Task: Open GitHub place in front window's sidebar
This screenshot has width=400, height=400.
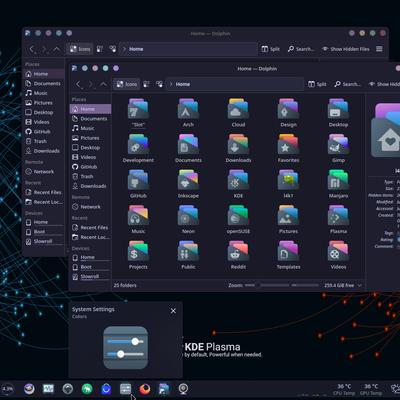Action: click(x=90, y=167)
